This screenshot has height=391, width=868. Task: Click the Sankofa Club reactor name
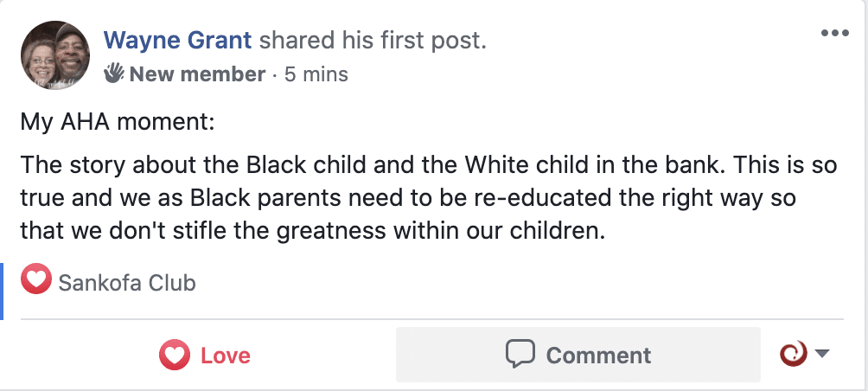[127, 283]
